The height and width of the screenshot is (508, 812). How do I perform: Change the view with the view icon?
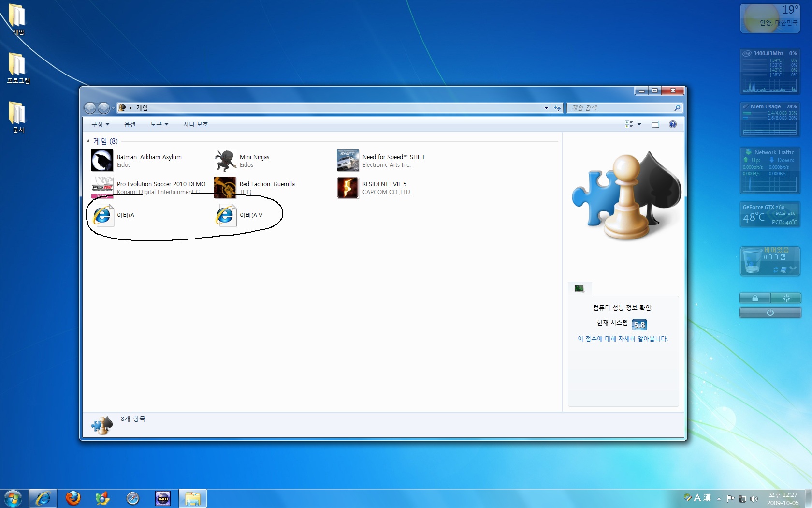(x=629, y=124)
